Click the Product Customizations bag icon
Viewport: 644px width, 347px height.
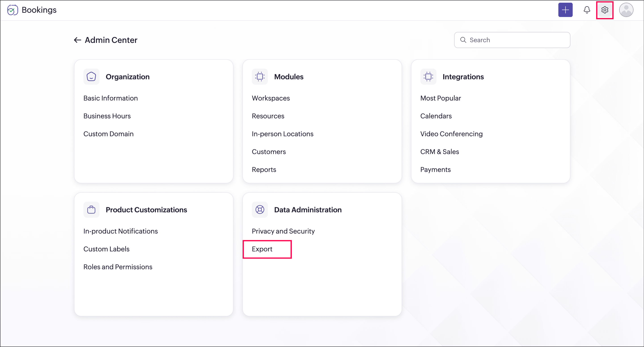click(x=91, y=210)
